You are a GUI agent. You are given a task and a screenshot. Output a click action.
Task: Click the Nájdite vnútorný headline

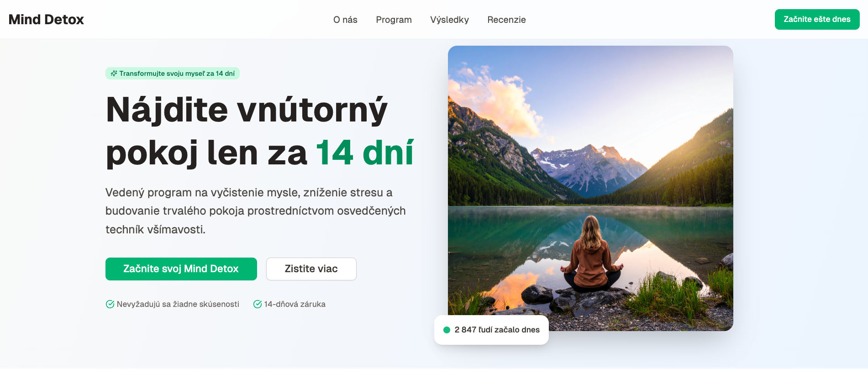tap(247, 111)
